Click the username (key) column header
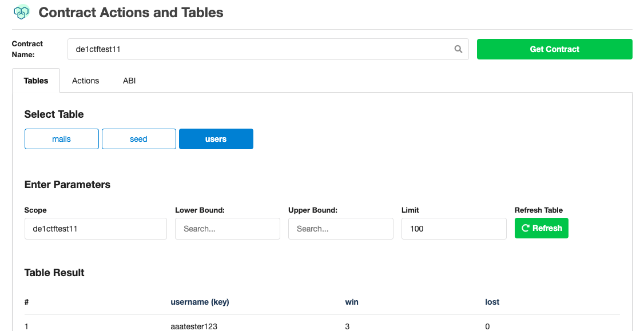 [x=200, y=302]
